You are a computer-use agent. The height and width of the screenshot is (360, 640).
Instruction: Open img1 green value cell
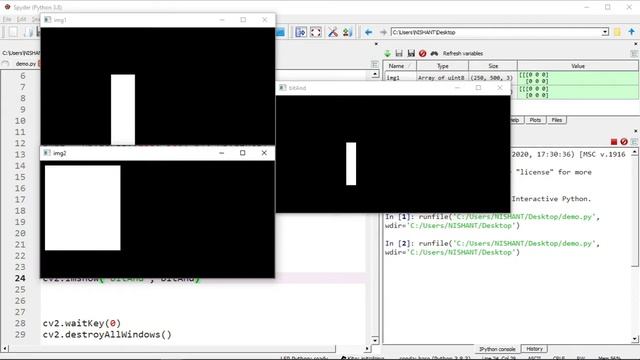(578, 78)
